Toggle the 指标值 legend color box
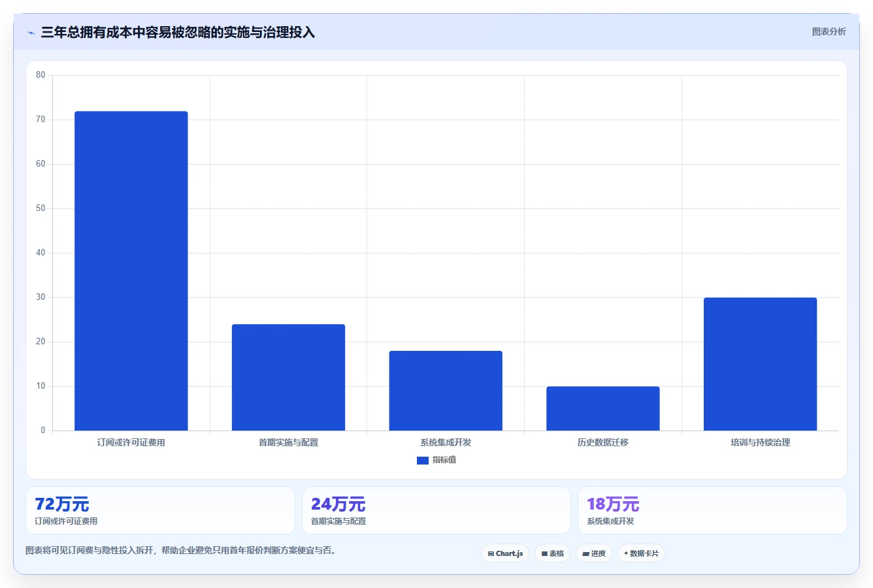Image resolution: width=873 pixels, height=588 pixels. tap(422, 461)
